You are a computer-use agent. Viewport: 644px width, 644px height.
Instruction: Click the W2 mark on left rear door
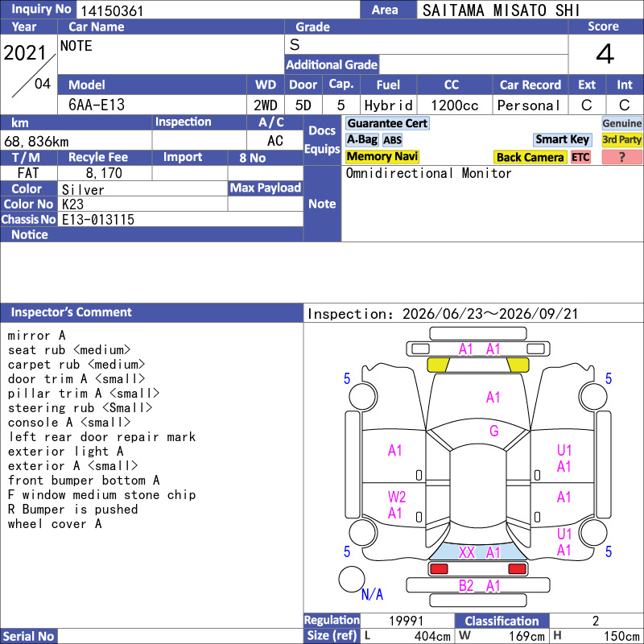[x=396, y=497]
